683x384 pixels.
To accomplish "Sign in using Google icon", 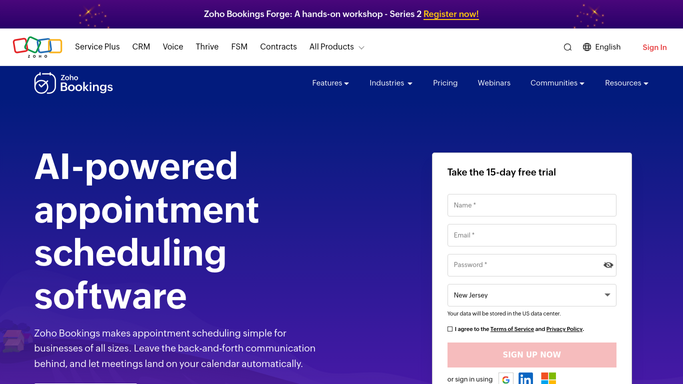I will tap(506, 379).
